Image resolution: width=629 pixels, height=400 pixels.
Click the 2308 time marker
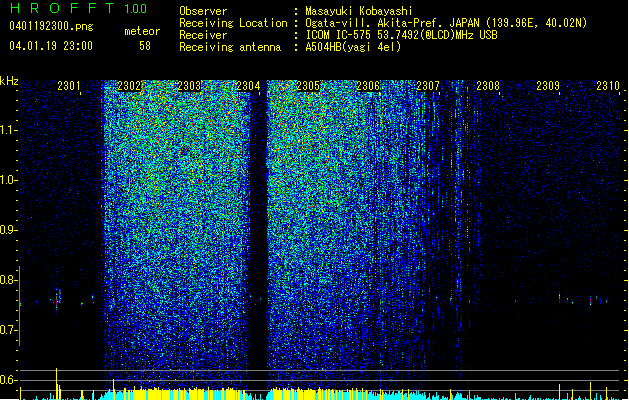(x=488, y=86)
